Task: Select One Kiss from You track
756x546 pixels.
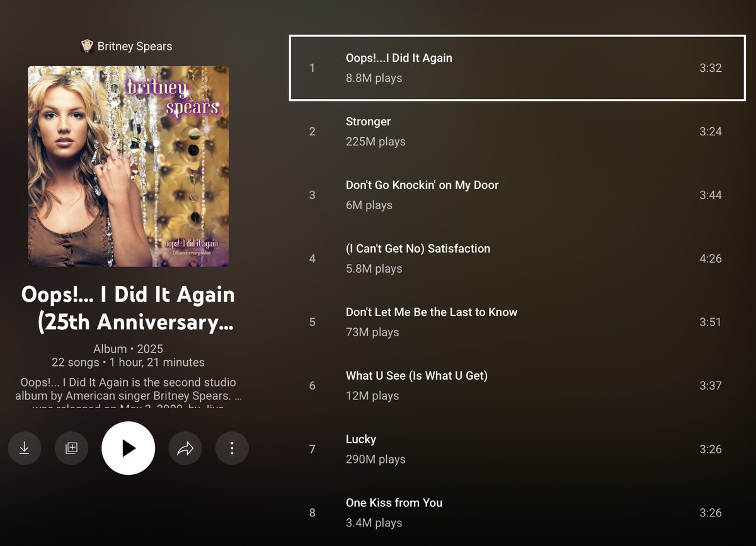Action: [x=517, y=513]
